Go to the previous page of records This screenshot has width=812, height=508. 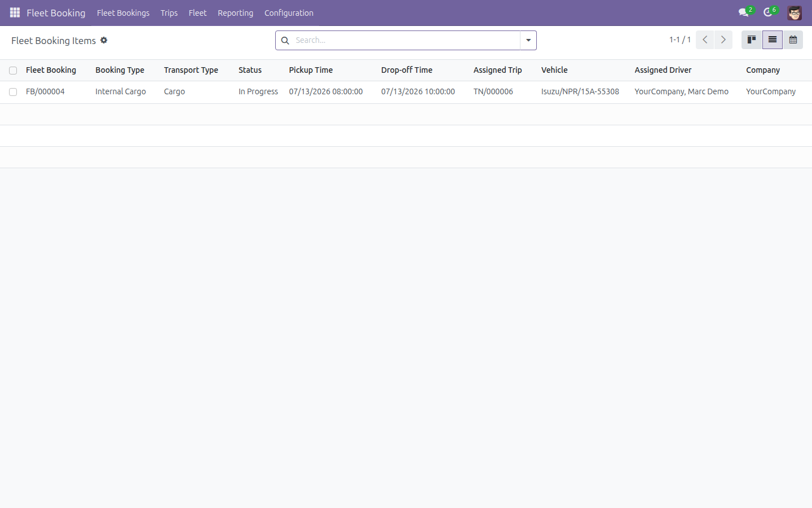[705, 40]
